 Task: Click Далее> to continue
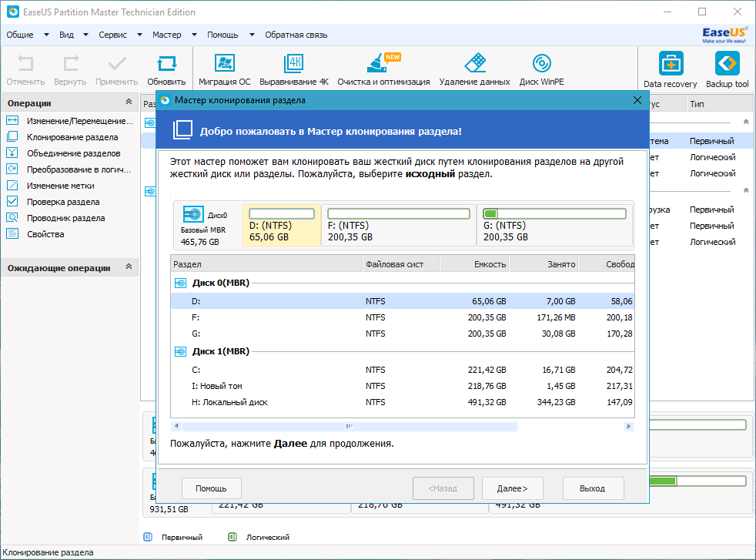[x=513, y=488]
